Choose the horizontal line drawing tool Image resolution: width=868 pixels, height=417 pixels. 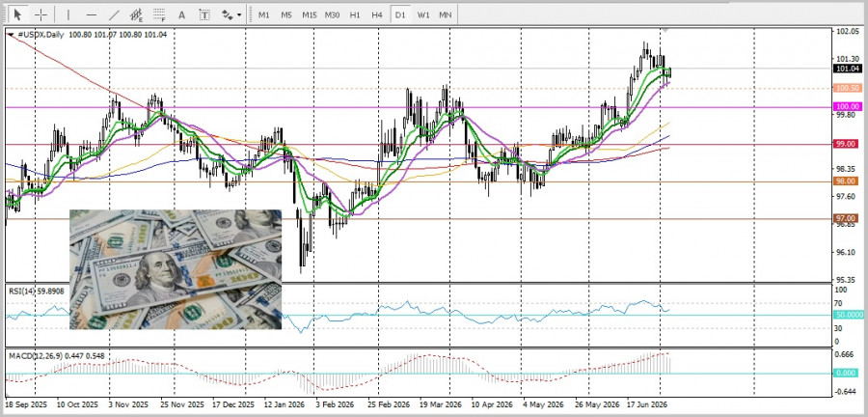coord(92,14)
